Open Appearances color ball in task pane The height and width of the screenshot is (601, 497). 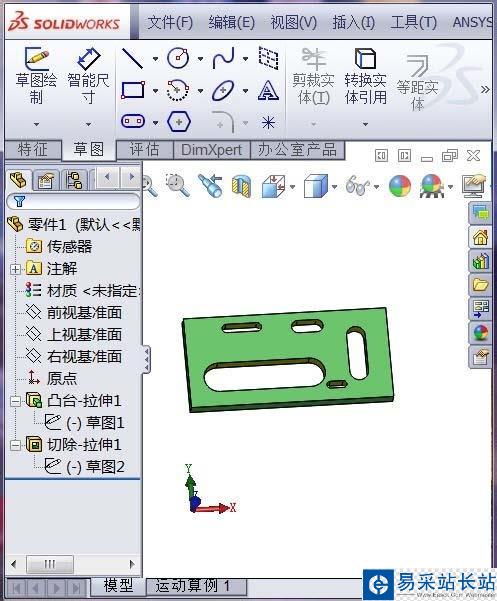click(481, 333)
